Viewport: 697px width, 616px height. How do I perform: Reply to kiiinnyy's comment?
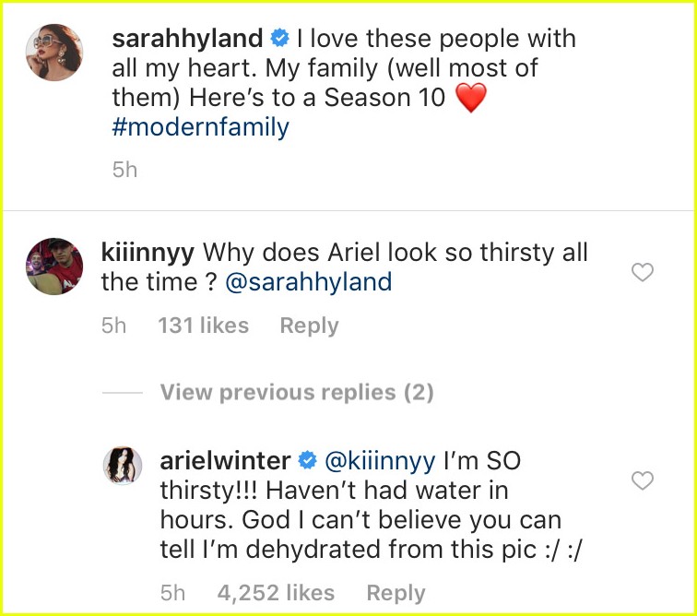coord(309,326)
